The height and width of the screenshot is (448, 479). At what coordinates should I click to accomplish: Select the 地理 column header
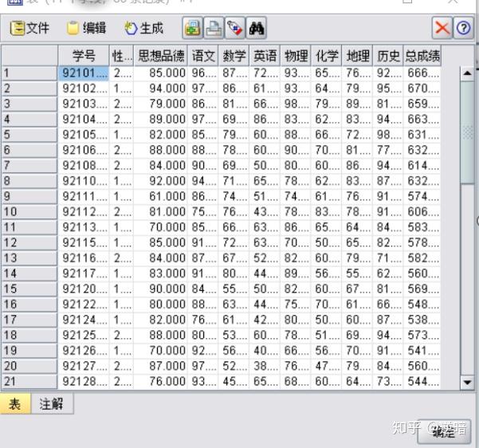click(x=357, y=56)
